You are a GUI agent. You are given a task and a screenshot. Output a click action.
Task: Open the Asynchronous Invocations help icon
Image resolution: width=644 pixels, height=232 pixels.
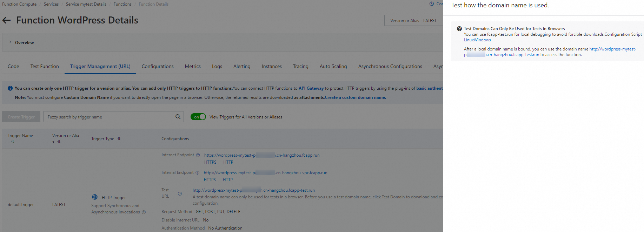[x=144, y=212]
